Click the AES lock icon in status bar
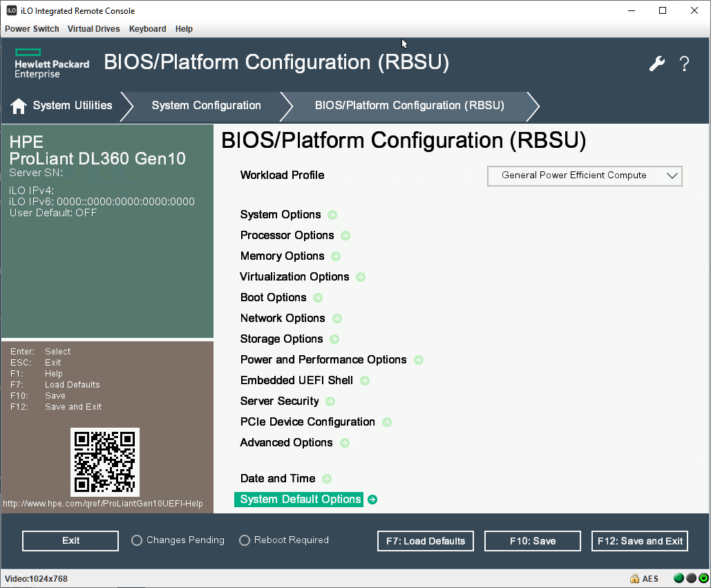The image size is (711, 588). (x=634, y=578)
